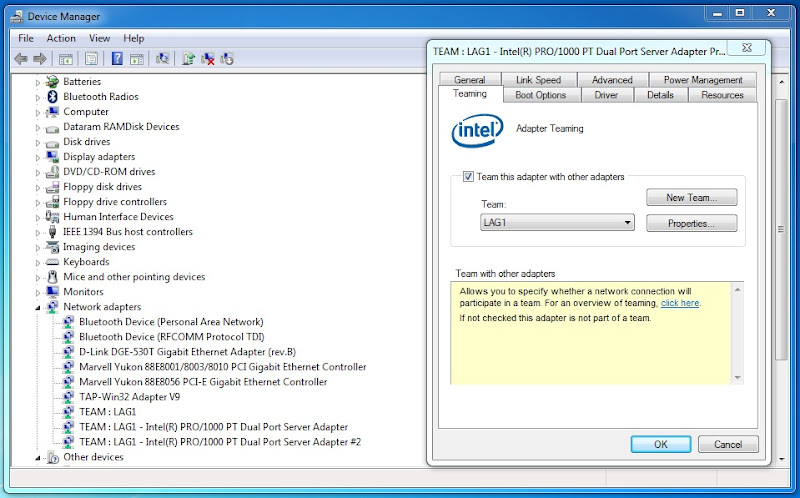Click the Floppy disk drives icon
800x498 pixels.
click(52, 187)
